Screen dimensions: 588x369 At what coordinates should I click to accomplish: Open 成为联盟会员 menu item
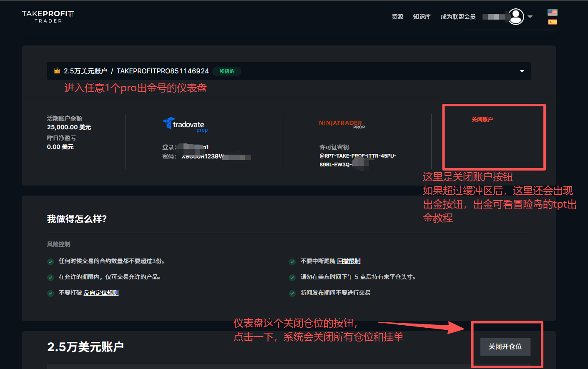coord(458,17)
